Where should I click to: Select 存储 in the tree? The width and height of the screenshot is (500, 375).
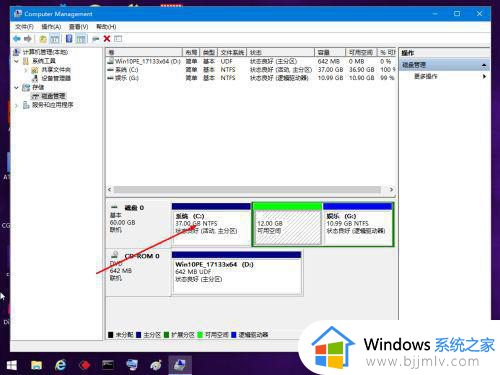[x=38, y=87]
